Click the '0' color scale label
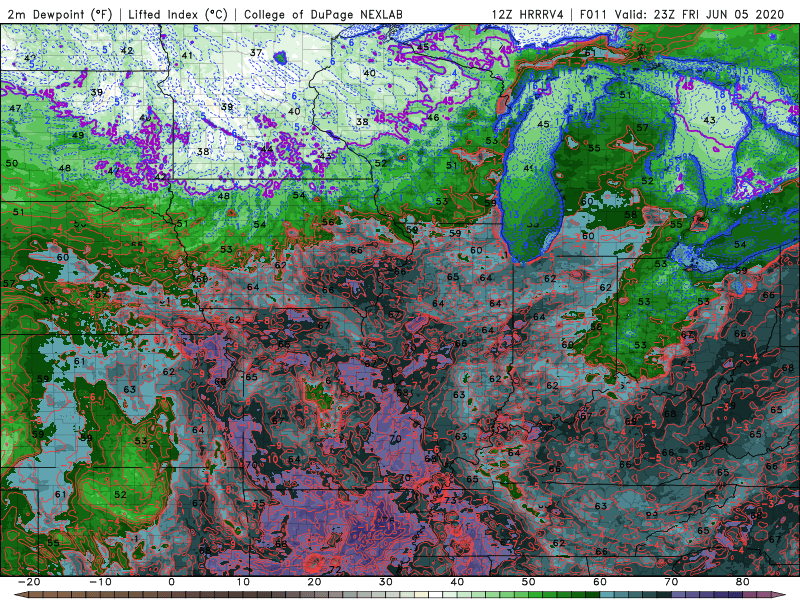The image size is (800, 600). click(x=171, y=582)
